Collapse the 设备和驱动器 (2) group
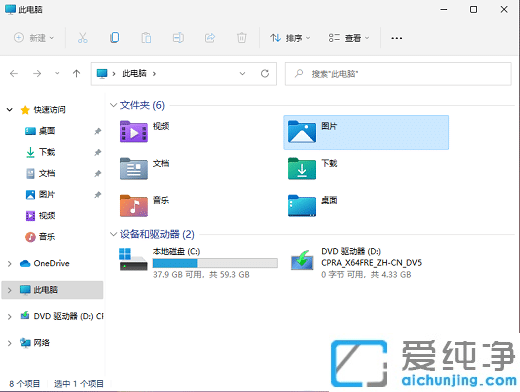 (113, 234)
